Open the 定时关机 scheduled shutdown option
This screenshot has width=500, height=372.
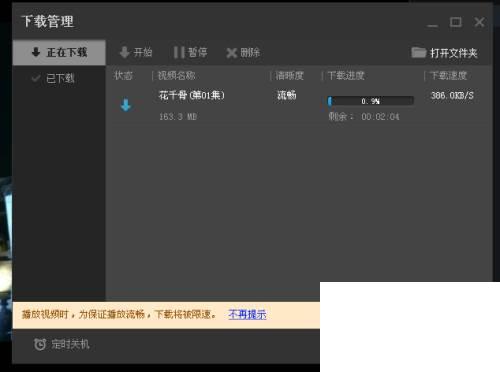coord(62,344)
